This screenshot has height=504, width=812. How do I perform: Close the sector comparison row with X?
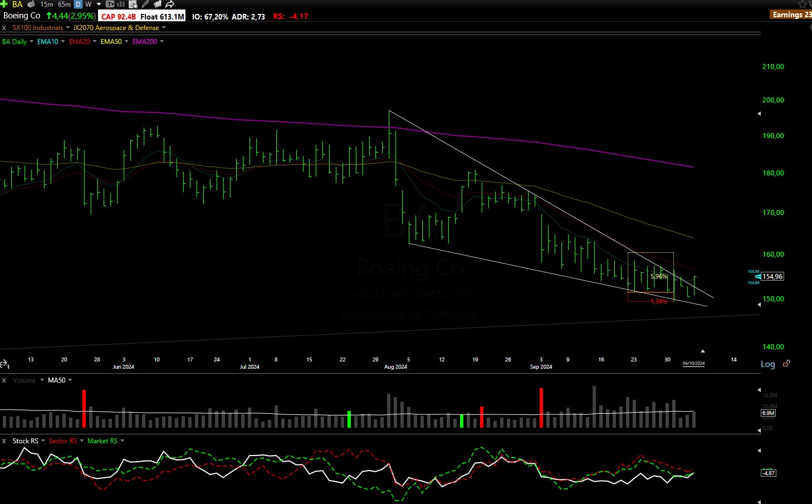4,27
